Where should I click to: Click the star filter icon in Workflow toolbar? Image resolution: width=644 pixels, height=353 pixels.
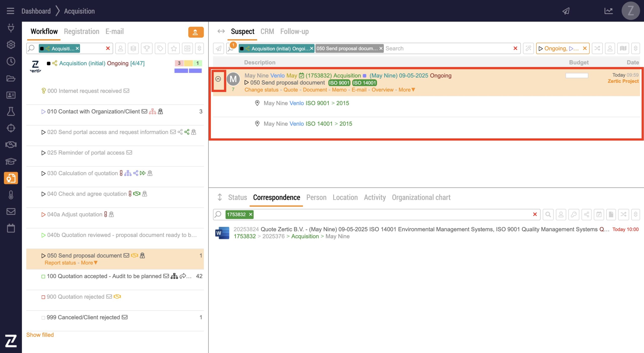174,48
